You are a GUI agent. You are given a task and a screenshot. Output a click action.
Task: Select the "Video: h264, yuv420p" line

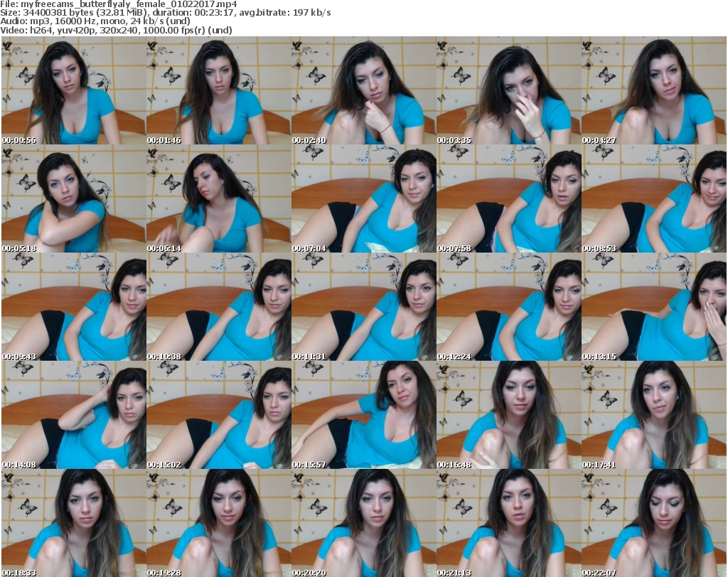[117, 30]
